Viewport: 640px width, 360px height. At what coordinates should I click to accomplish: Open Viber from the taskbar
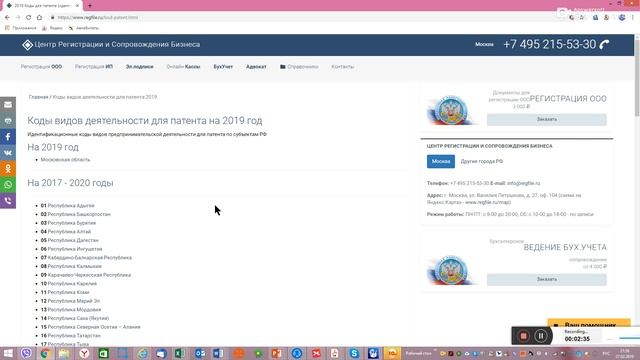point(27,353)
